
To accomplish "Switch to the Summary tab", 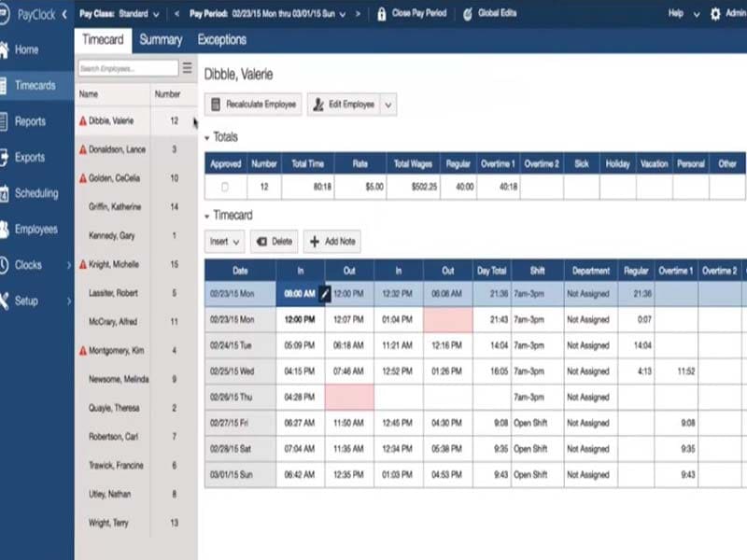I will point(161,40).
